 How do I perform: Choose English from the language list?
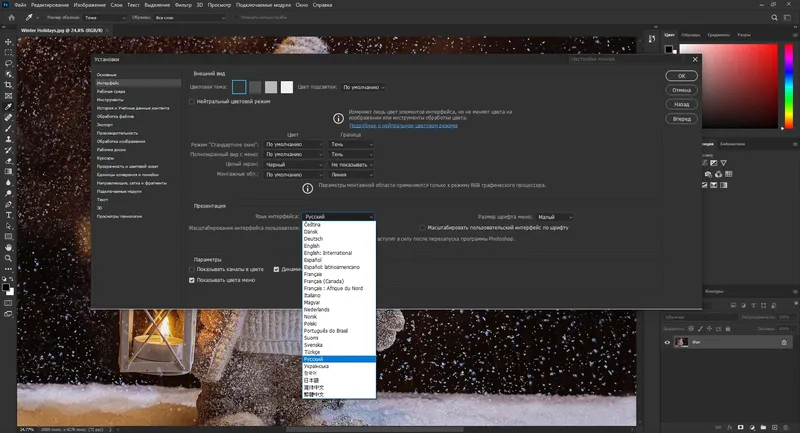(x=312, y=246)
